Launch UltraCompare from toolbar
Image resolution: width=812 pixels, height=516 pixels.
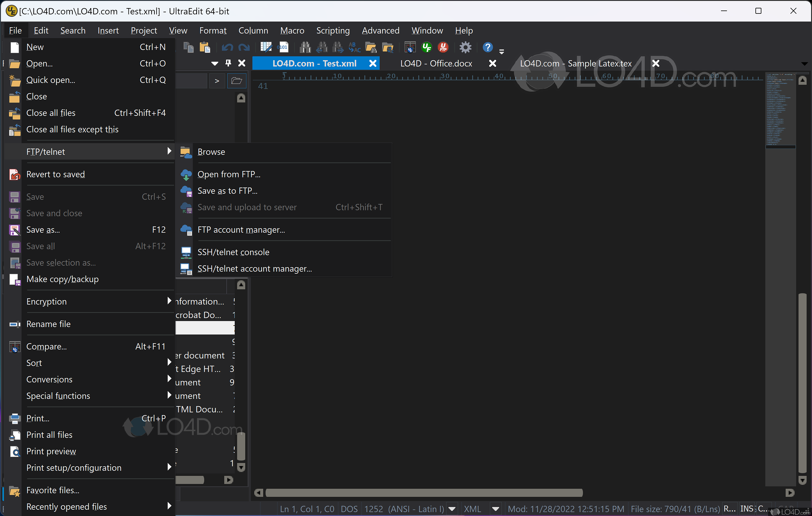pyautogui.click(x=410, y=47)
